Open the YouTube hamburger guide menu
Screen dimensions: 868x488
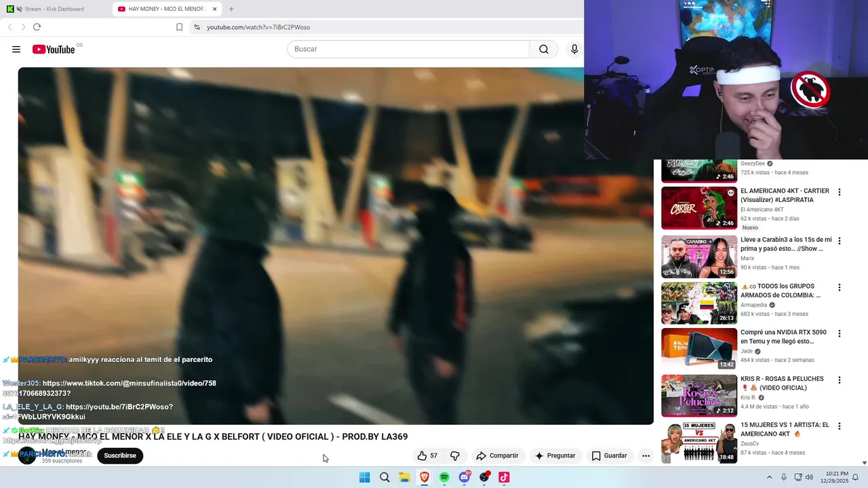[x=16, y=49]
